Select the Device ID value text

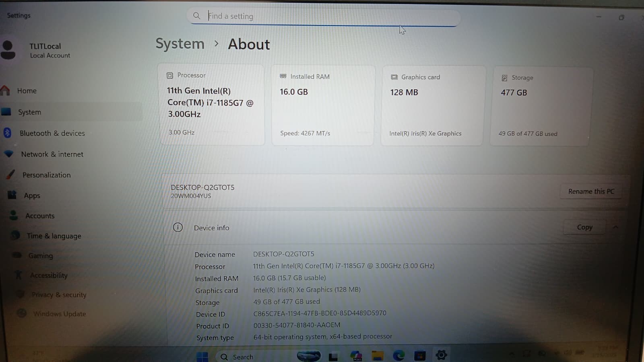pos(320,313)
